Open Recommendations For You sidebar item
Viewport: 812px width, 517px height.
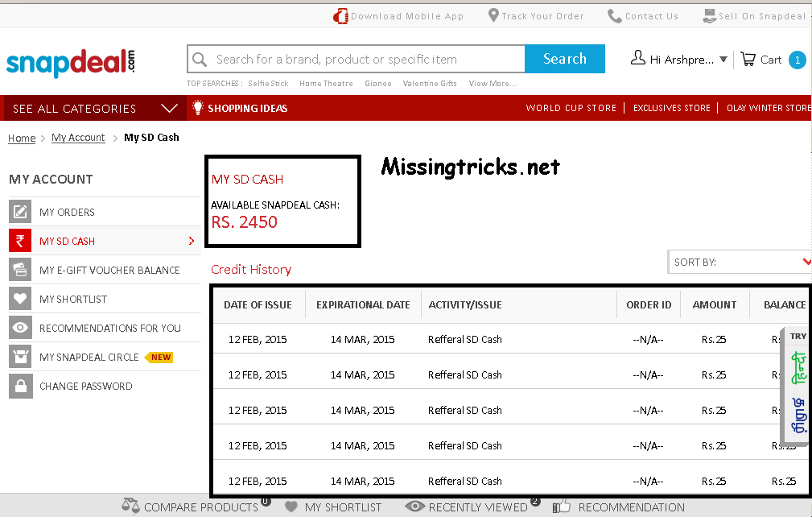(x=105, y=328)
